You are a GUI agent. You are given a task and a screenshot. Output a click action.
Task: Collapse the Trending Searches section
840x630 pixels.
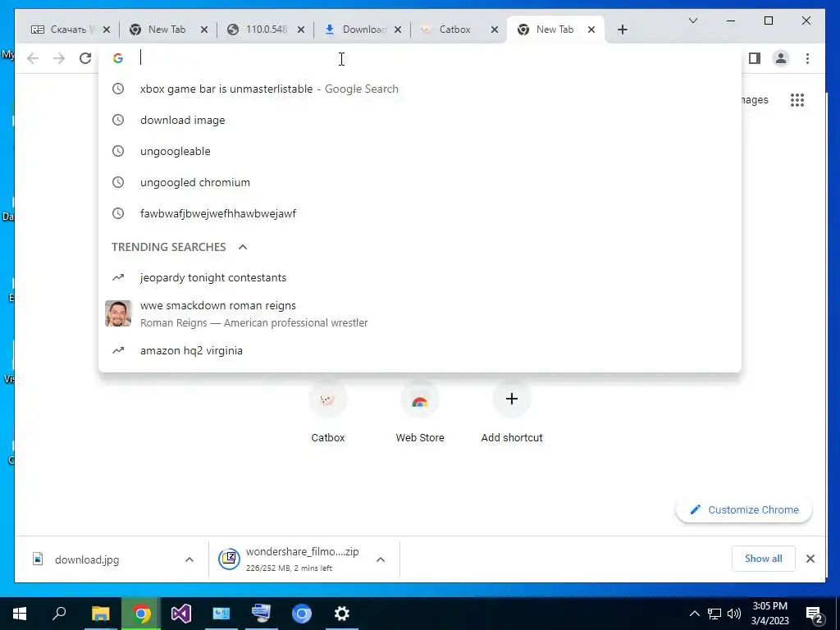click(x=243, y=247)
